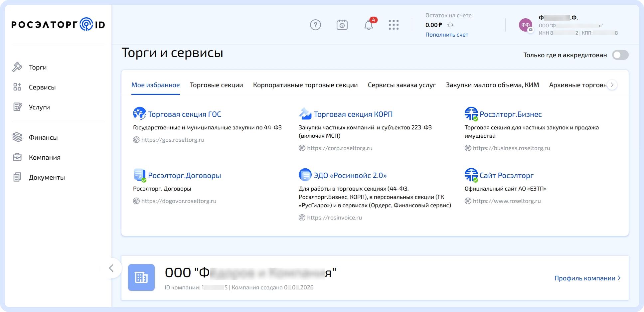This screenshot has height=312, width=644.
Task: Click the Росэлторг.Бизнес logo icon
Action: (471, 114)
